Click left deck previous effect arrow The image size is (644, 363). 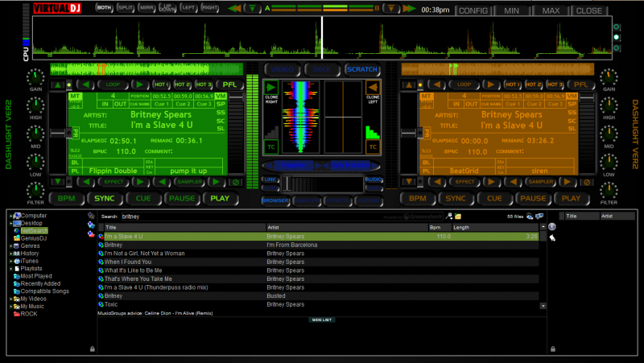(x=86, y=182)
